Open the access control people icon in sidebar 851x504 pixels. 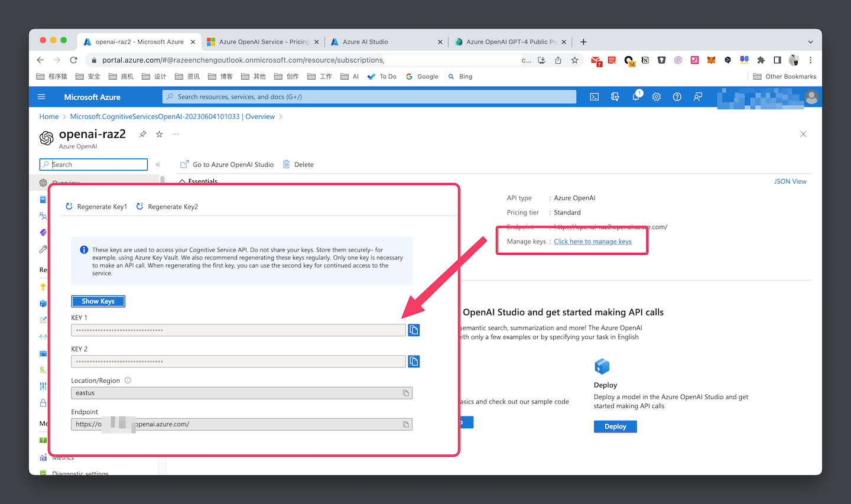point(43,216)
